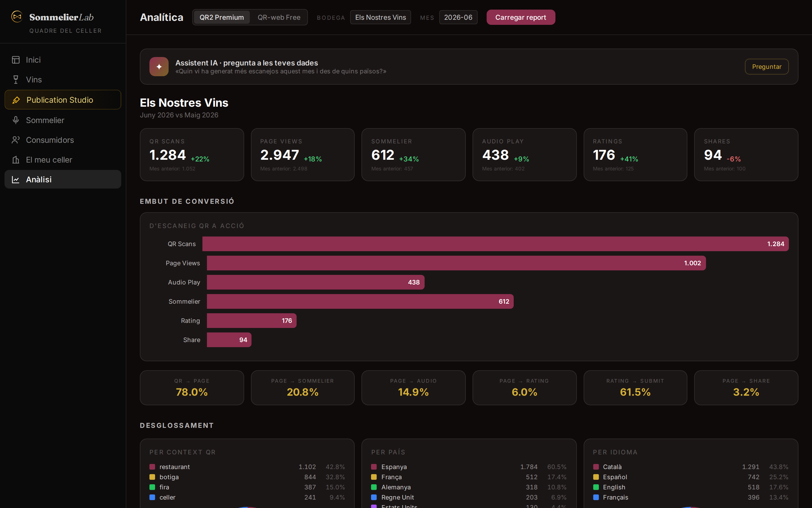The height and width of the screenshot is (508, 812).
Task: Click the Page → Sommelier 20.8% card
Action: coord(303,388)
